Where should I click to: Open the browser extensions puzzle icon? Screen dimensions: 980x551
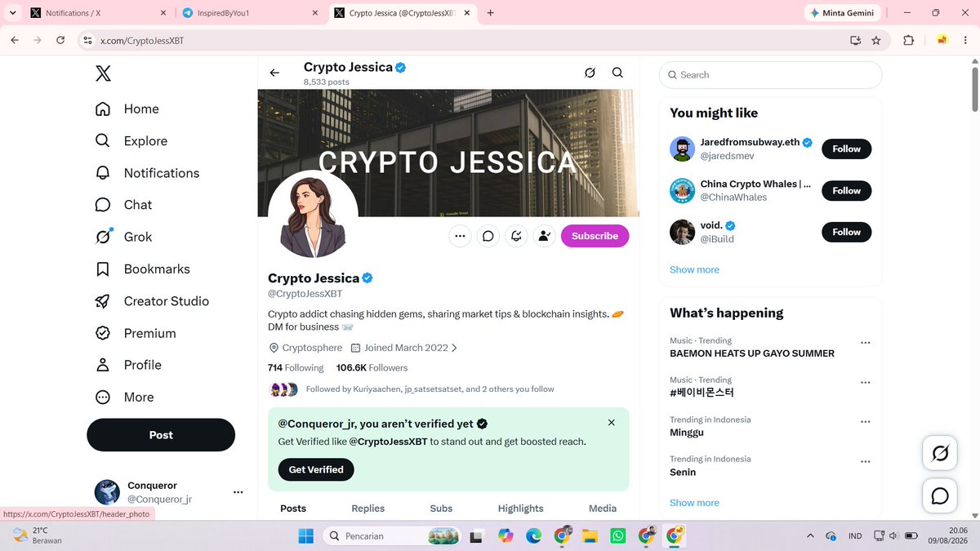tap(908, 40)
